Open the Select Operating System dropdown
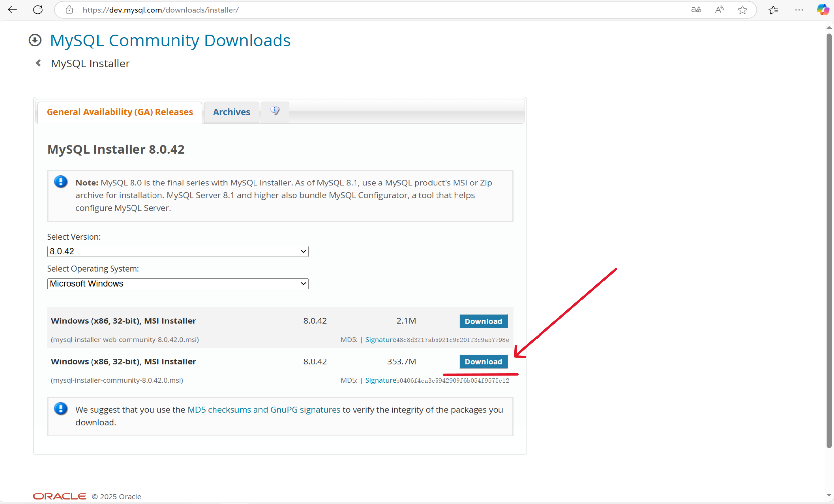Viewport: 834px width, 504px height. pyautogui.click(x=177, y=283)
